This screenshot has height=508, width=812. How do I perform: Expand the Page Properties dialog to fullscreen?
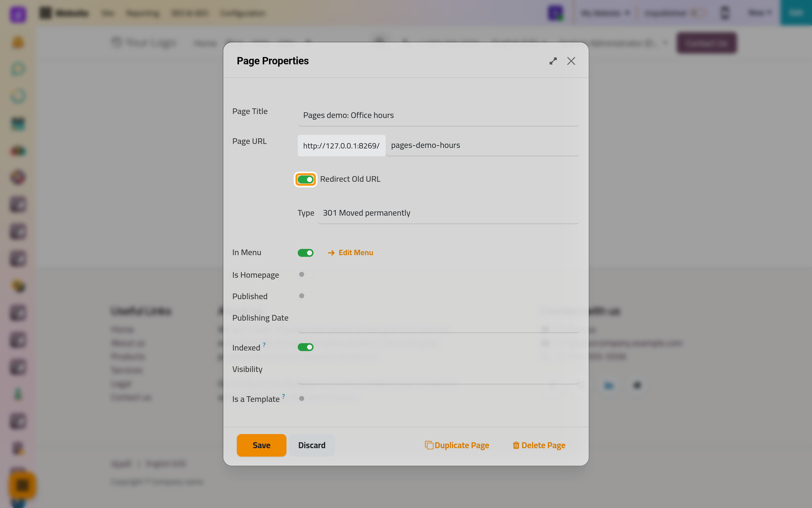[x=553, y=61]
